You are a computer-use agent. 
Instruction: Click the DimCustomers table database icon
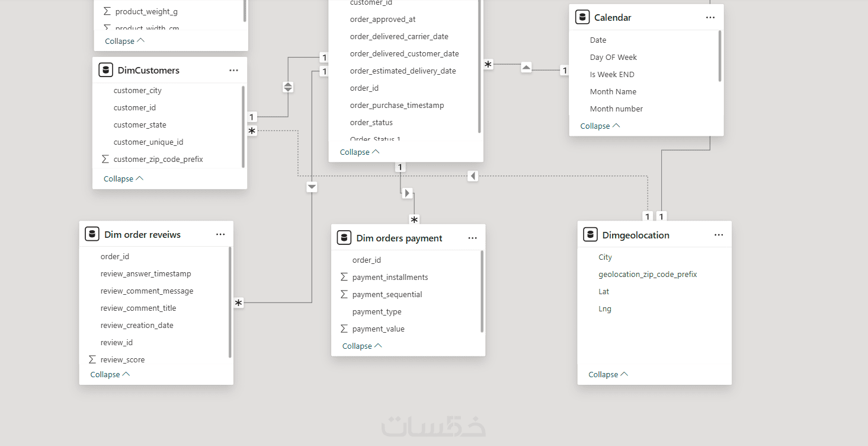(x=106, y=70)
